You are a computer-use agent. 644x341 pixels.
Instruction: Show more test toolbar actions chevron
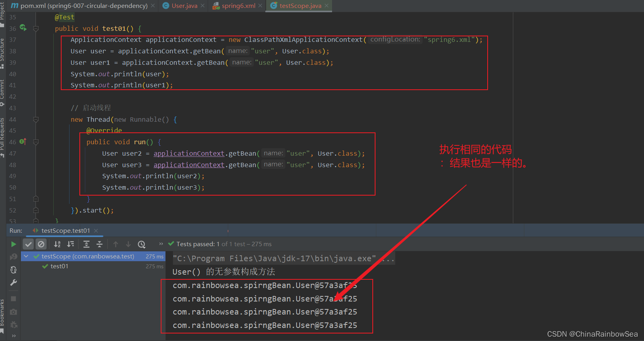click(x=161, y=244)
